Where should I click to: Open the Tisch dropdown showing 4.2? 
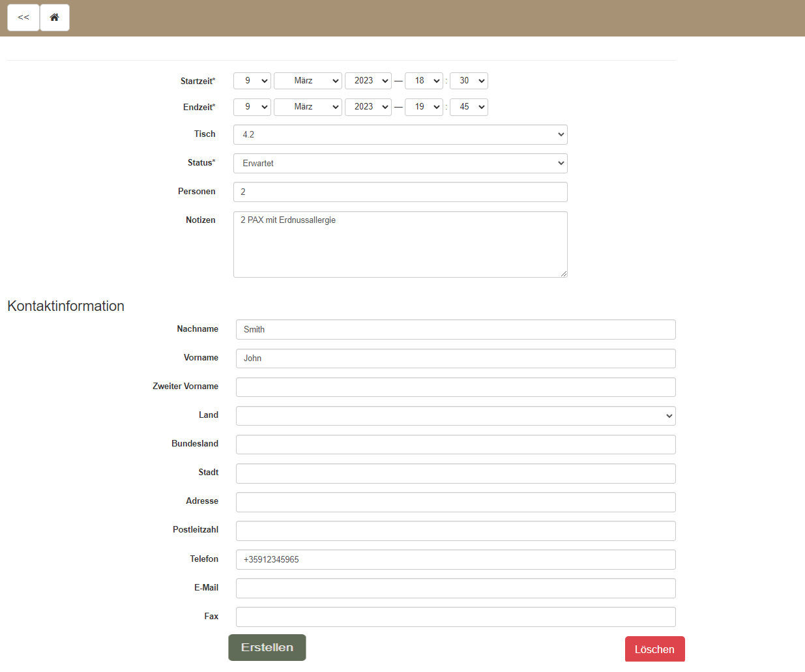click(400, 134)
